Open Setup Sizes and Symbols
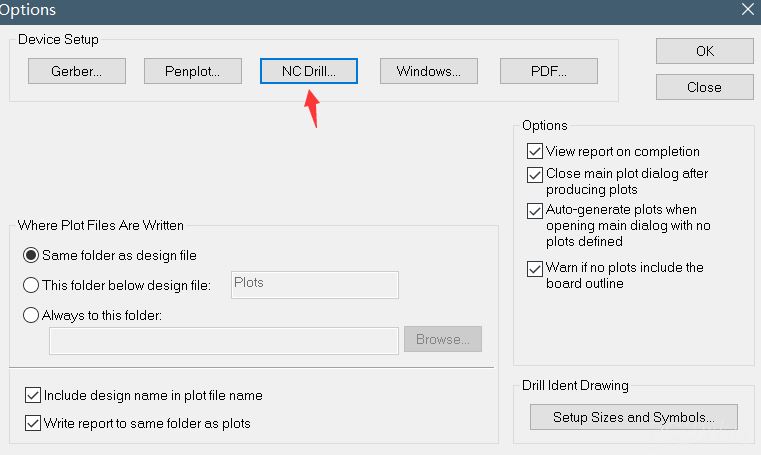 (634, 417)
